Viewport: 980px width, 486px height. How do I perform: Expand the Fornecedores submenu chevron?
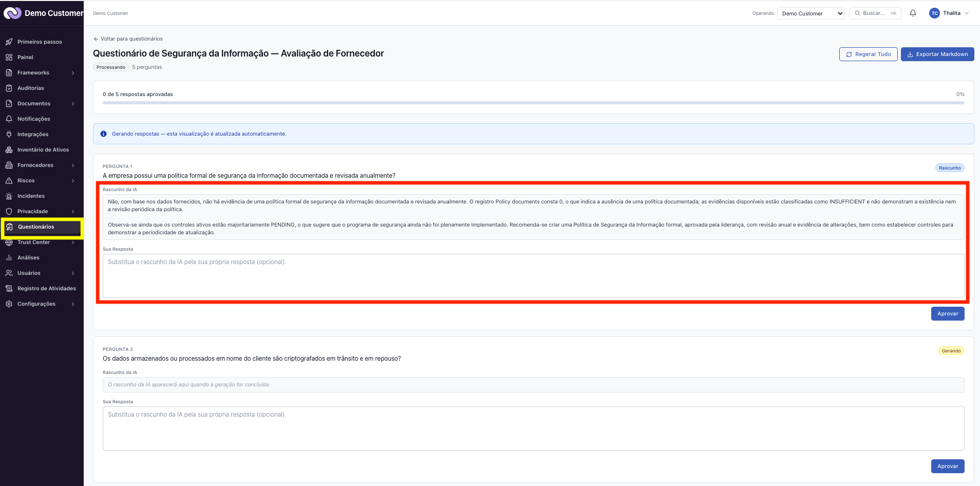(73, 165)
